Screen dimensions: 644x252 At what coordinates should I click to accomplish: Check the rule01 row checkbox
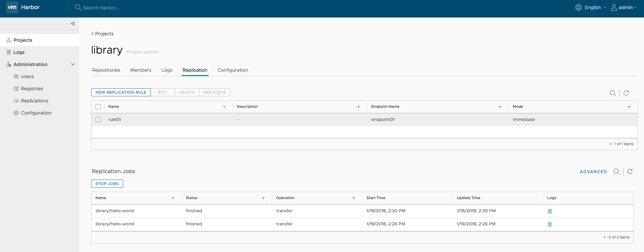click(x=98, y=120)
